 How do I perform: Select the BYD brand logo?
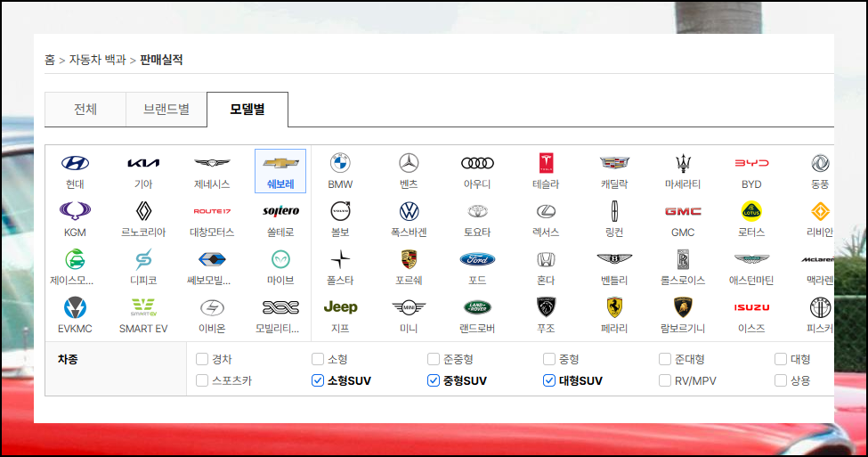(x=751, y=163)
